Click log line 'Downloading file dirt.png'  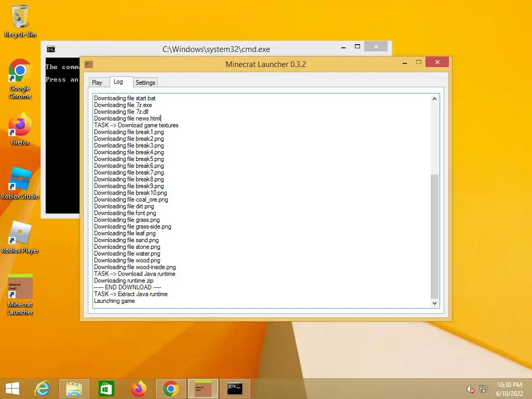(x=124, y=206)
